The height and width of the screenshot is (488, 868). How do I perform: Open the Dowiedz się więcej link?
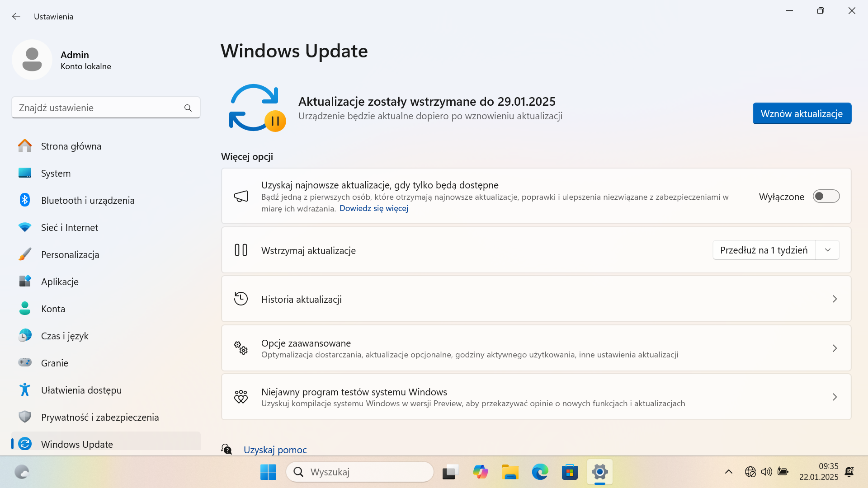pyautogui.click(x=373, y=208)
